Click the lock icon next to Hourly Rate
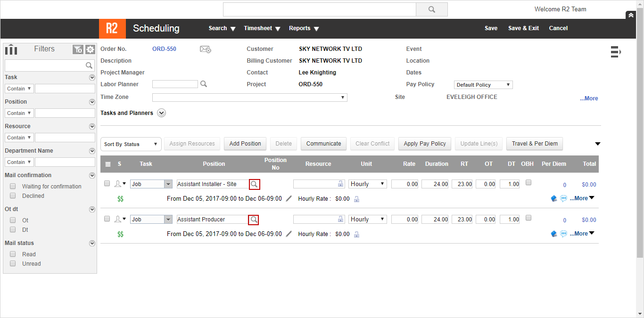Image resolution: width=644 pixels, height=318 pixels. [x=357, y=199]
